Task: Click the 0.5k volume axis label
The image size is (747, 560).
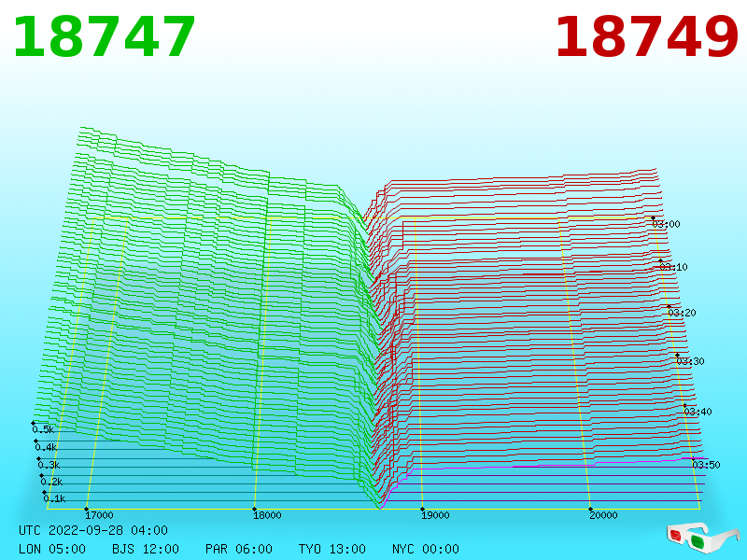Action: point(43,429)
